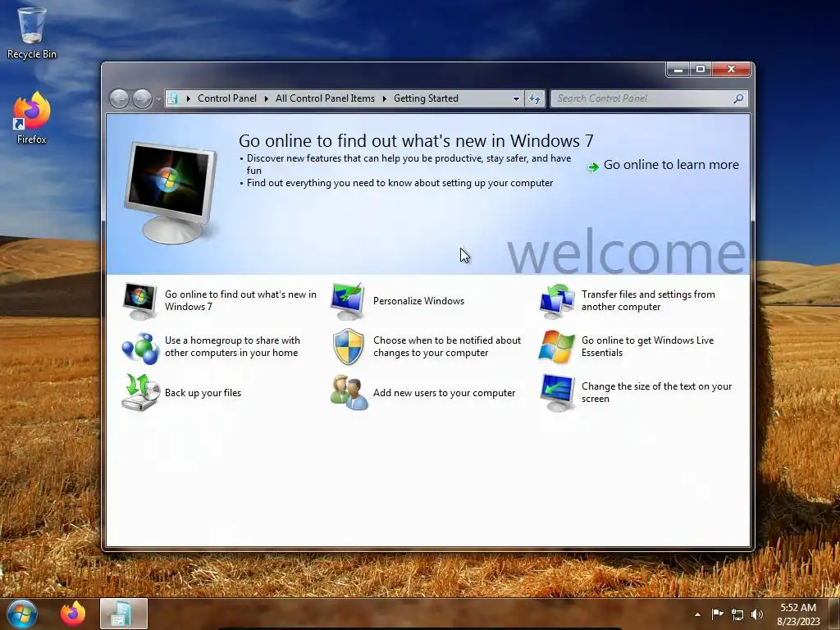The height and width of the screenshot is (630, 840).
Task: Expand arrow before Getting Started breadcrumb
Action: tap(384, 98)
